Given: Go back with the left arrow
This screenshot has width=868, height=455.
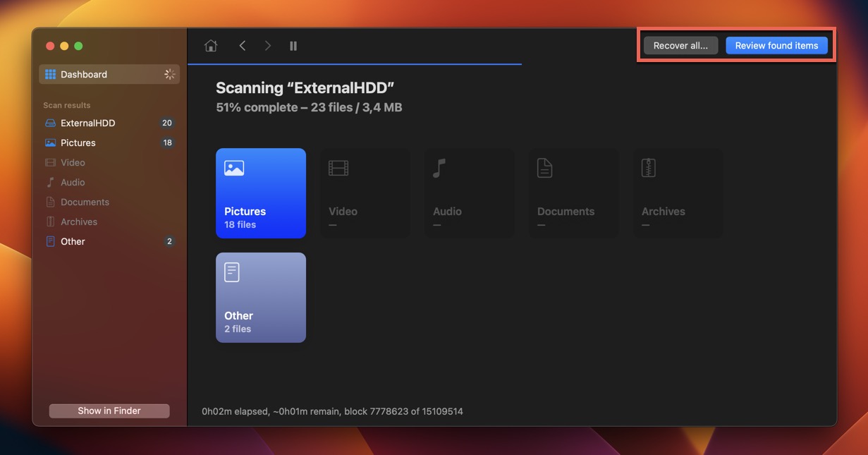Looking at the screenshot, I should 242,46.
